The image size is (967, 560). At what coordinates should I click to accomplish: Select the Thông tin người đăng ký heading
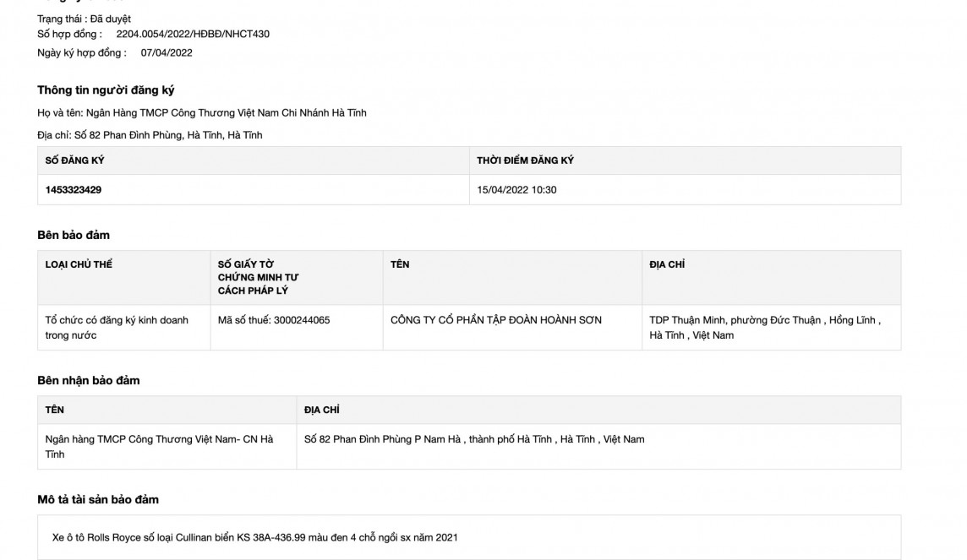click(x=106, y=90)
